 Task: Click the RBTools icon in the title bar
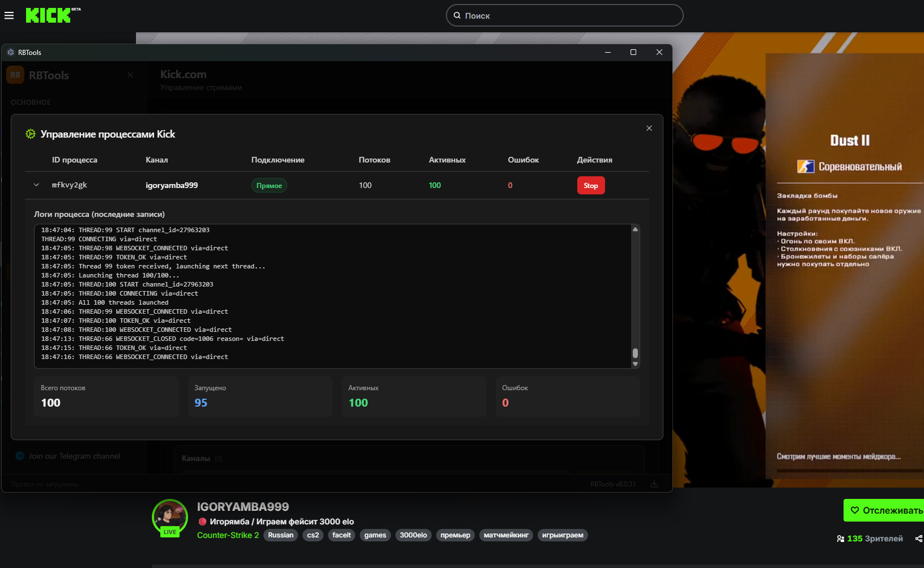click(x=11, y=52)
